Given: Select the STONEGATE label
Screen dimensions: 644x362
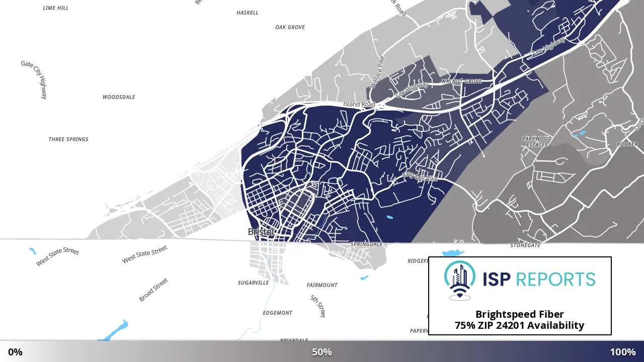Looking at the screenshot, I should tap(525, 245).
